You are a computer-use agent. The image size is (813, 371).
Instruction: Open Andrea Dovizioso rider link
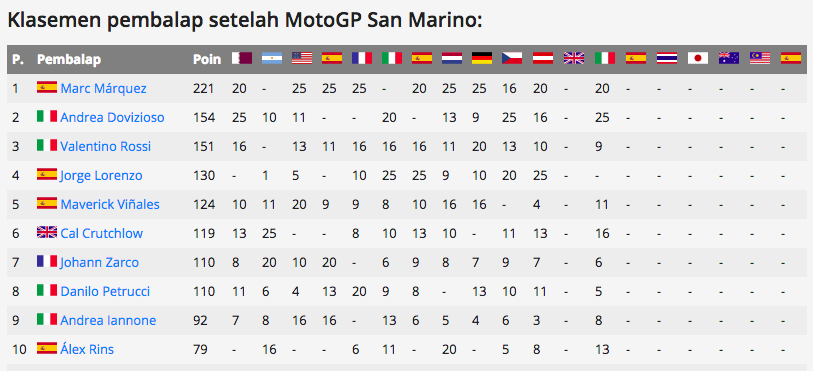112,118
